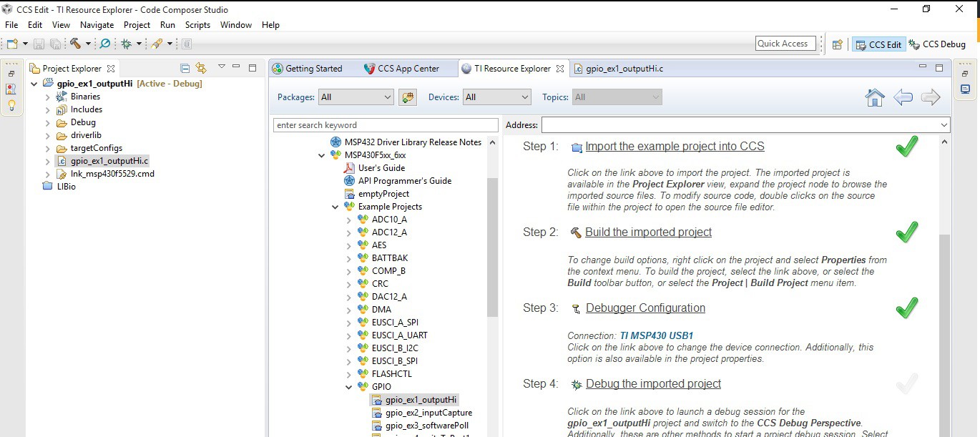Click the Forward arrow in Resource Explorer
Image resolution: width=980 pixels, height=437 pixels.
(931, 97)
